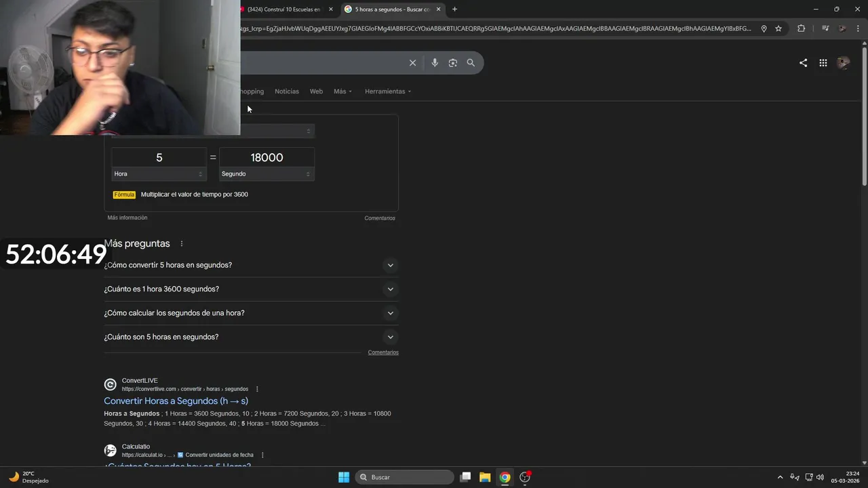Switch to the '5 horas a segundos' browser tab
The width and height of the screenshot is (868, 488).
point(393,9)
